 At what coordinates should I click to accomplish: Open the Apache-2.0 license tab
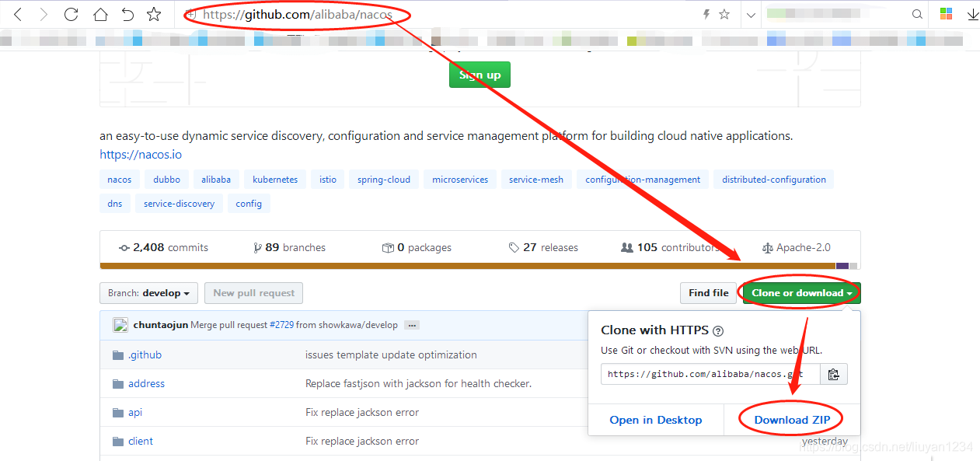[797, 247]
